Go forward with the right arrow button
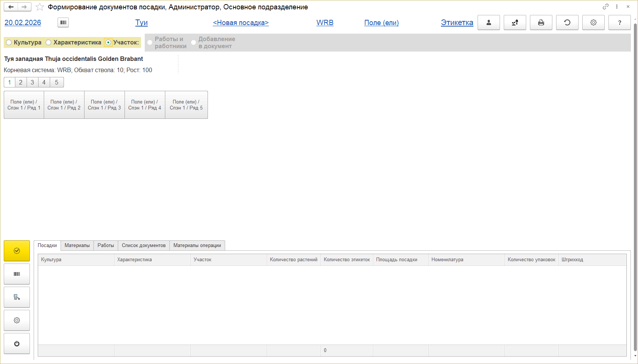The image size is (638, 364). point(24,7)
